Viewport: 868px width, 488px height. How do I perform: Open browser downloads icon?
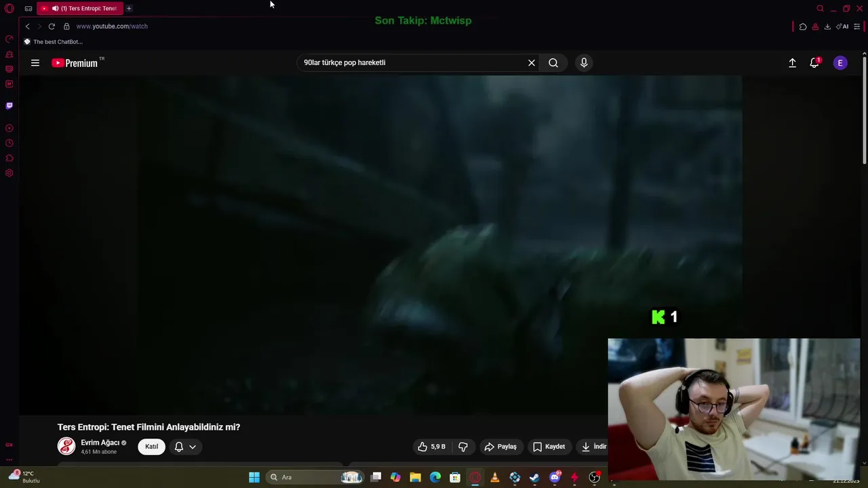click(x=827, y=26)
